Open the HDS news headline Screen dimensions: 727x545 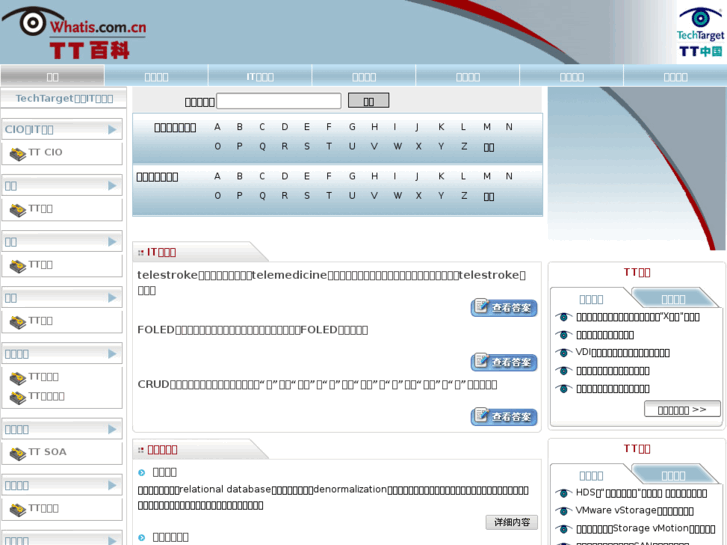pos(641,493)
